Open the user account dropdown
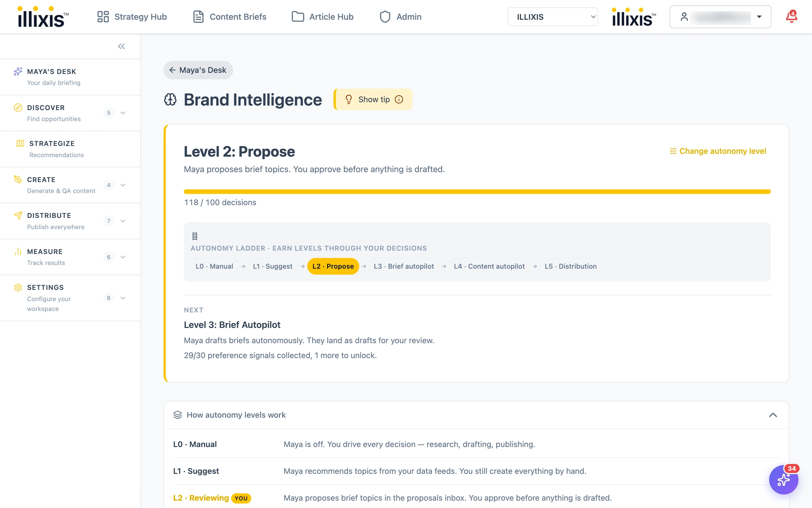The image size is (812, 508). (x=720, y=17)
